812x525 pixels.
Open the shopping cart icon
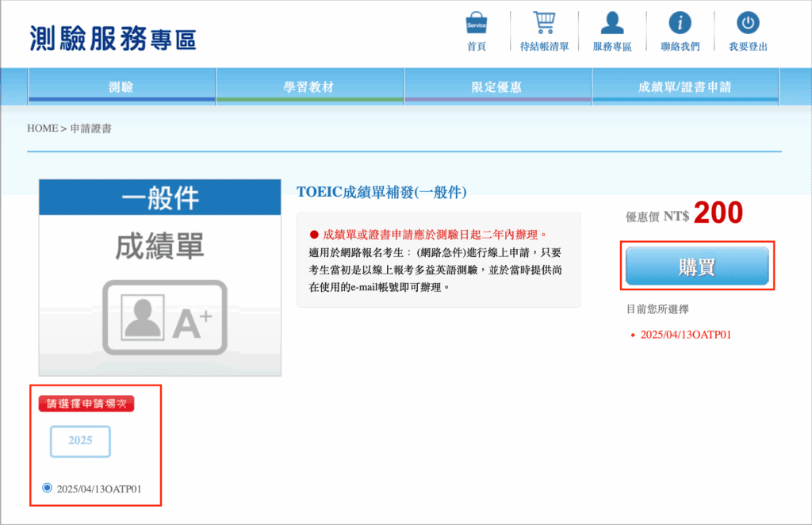544,22
